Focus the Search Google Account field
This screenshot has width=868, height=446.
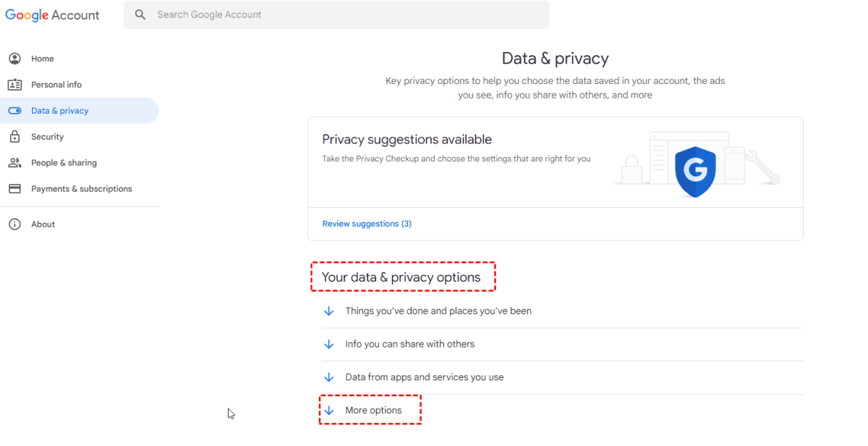[x=347, y=14]
